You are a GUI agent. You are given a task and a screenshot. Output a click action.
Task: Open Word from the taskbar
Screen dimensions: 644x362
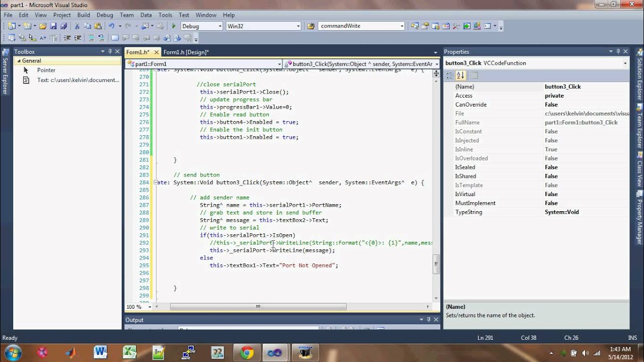point(101,352)
